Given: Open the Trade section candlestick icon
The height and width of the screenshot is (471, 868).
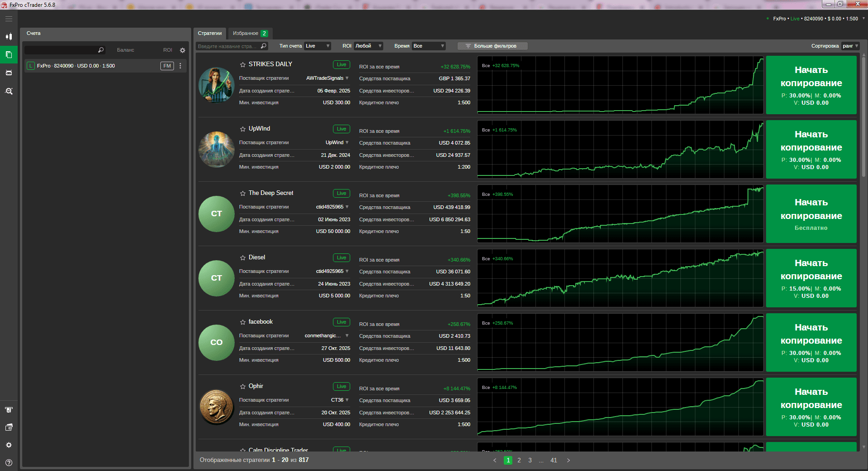Looking at the screenshot, I should click(x=9, y=36).
